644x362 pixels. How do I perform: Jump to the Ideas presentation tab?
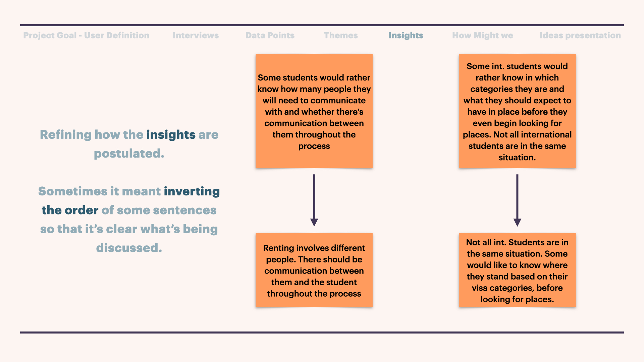pos(580,36)
